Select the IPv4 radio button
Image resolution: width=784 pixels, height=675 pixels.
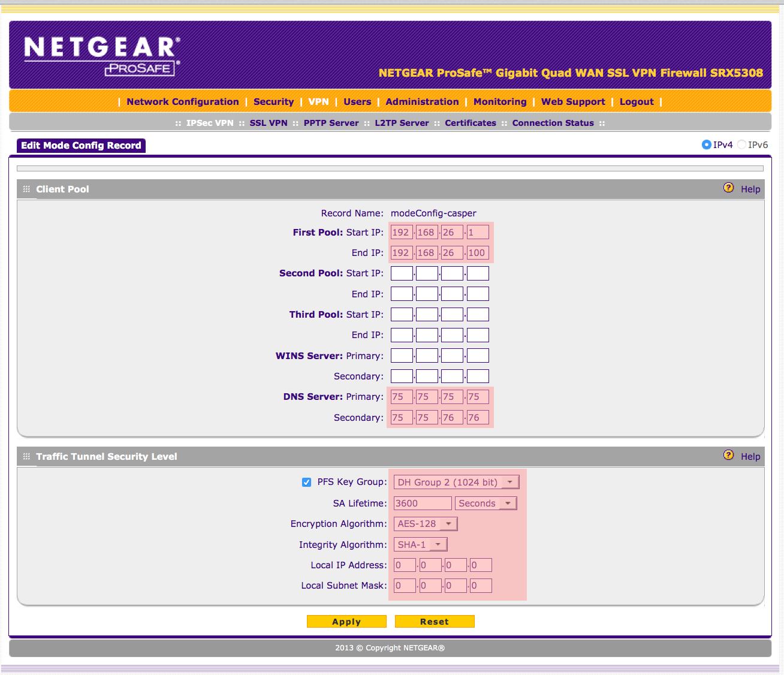click(x=706, y=144)
